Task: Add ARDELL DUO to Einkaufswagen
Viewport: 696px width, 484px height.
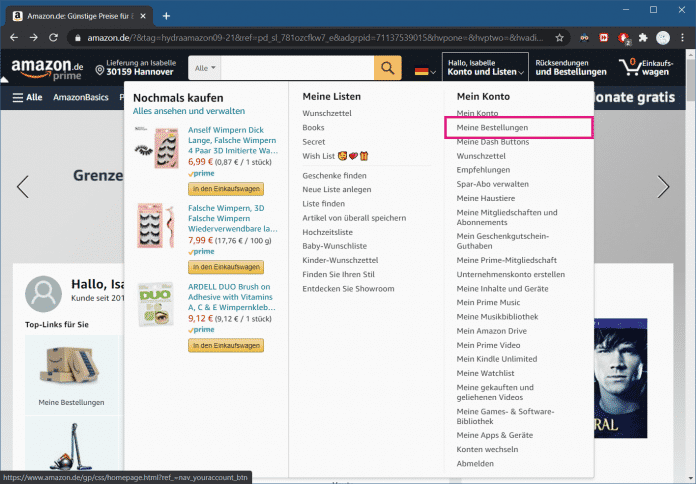Action: [x=226, y=345]
